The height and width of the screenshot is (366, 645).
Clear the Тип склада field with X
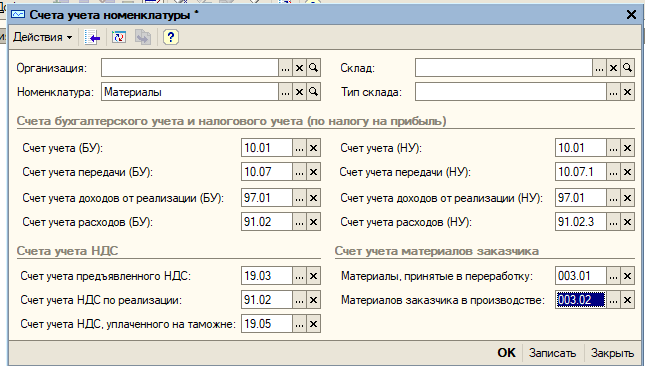pyautogui.click(x=627, y=92)
